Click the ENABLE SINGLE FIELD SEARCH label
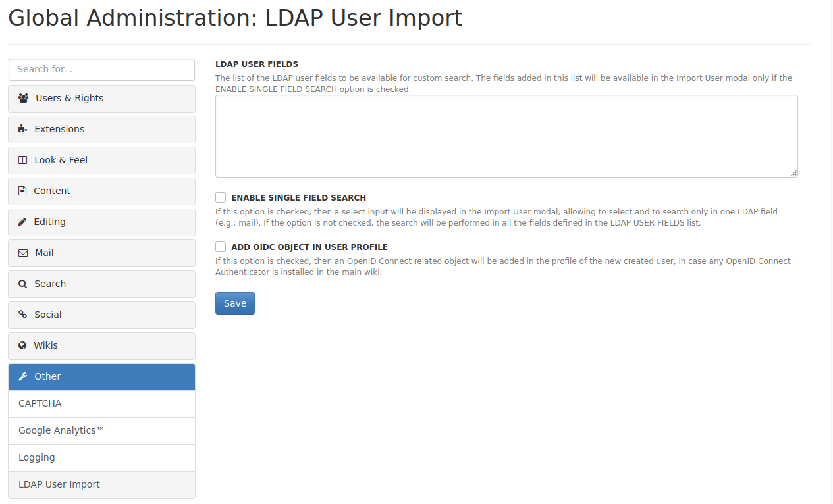This screenshot has width=833, height=504. coord(298,197)
